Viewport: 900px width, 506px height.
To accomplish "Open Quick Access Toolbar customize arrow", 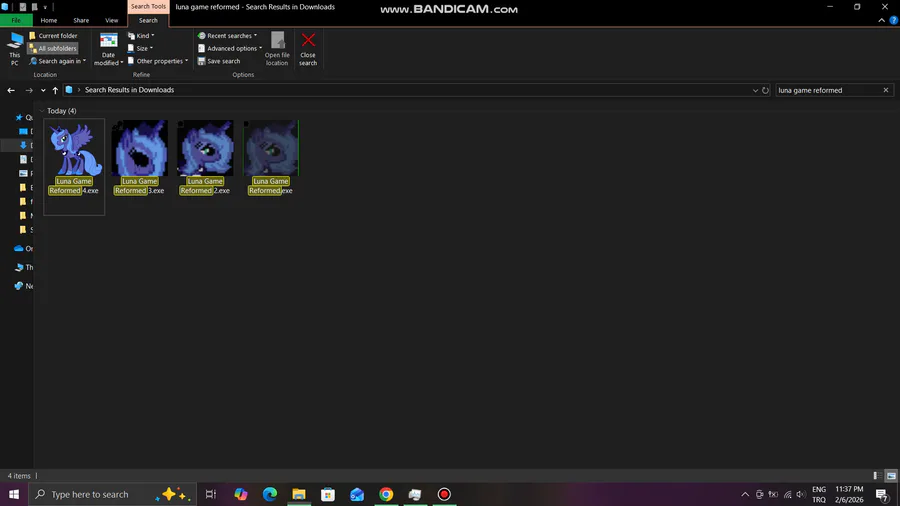I will 45,7.
